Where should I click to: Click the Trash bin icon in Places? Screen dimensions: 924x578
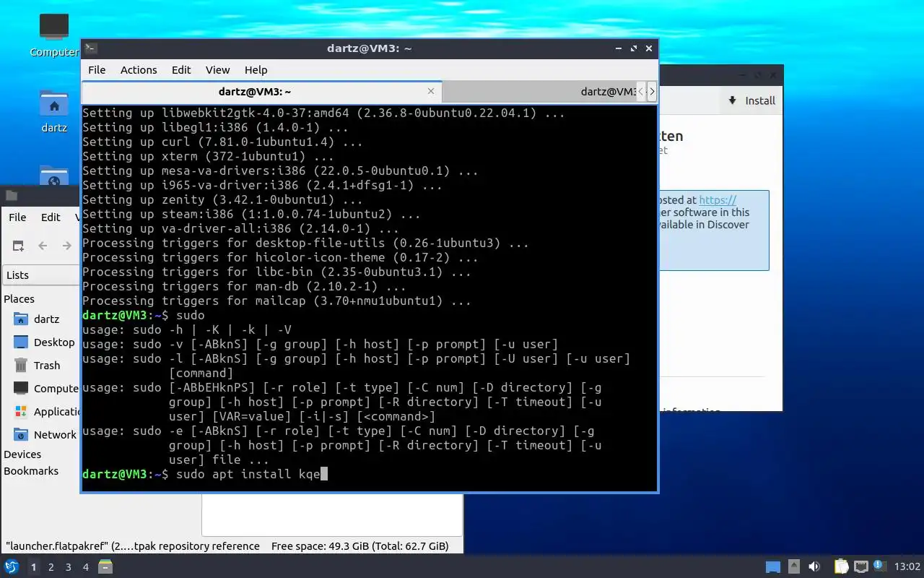[21, 365]
